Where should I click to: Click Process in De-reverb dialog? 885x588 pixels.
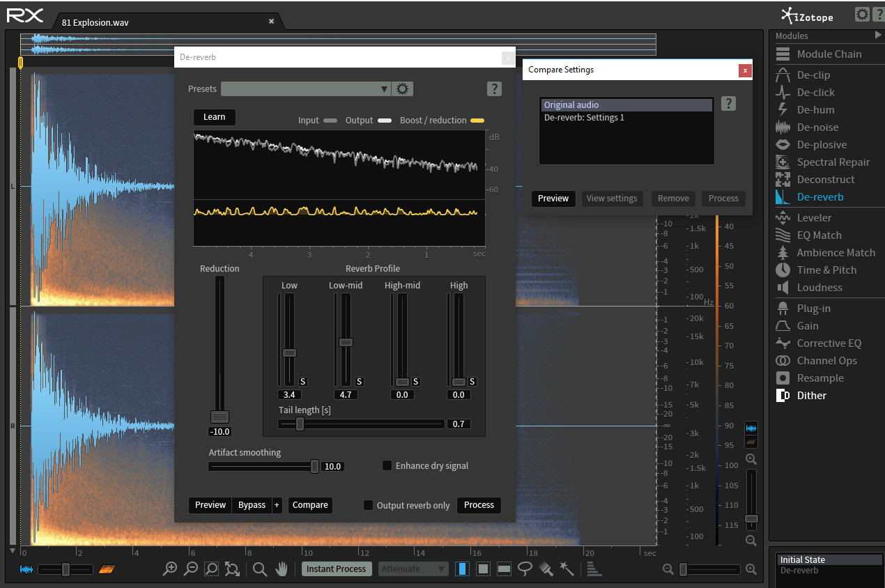[x=479, y=505]
